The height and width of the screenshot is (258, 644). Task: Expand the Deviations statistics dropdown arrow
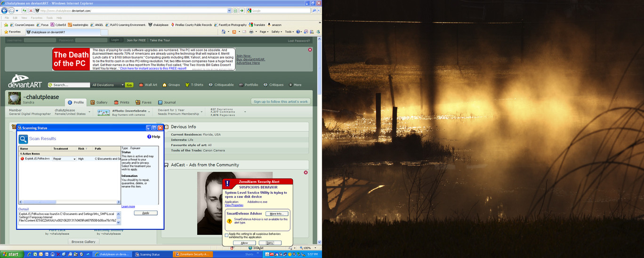pos(245,112)
